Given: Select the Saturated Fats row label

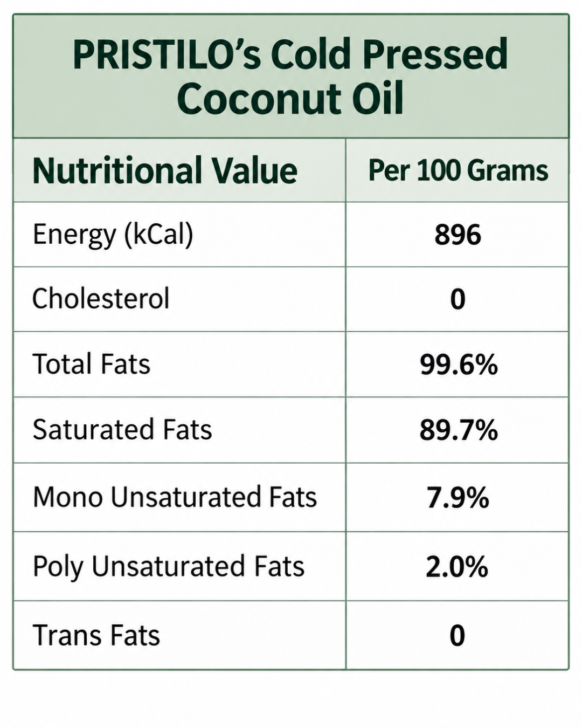Looking at the screenshot, I should coord(122,430).
